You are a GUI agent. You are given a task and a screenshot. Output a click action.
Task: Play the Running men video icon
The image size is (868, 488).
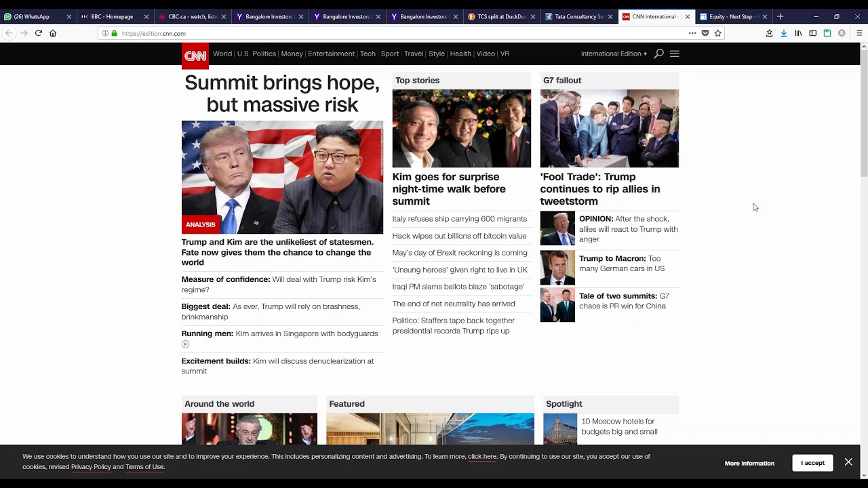coord(185,344)
